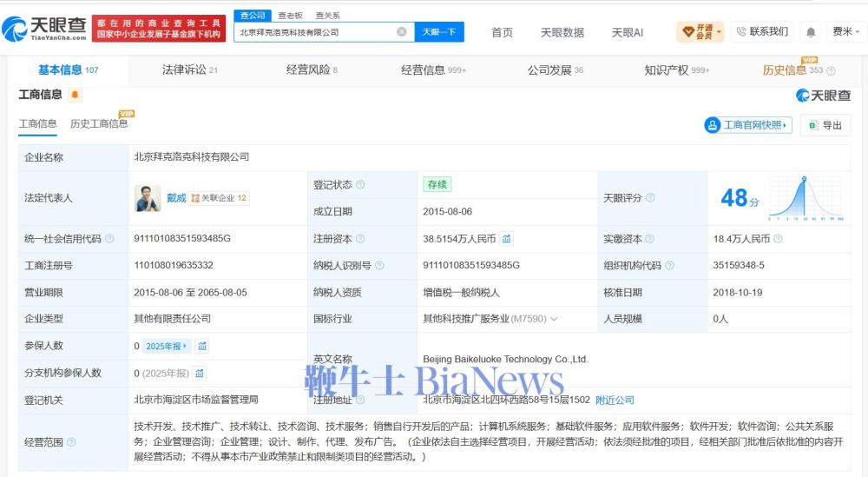
Task: Select establishment date 2015-08-06
Action: coord(447,212)
